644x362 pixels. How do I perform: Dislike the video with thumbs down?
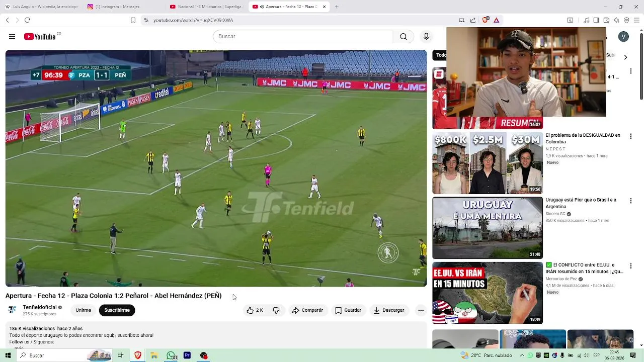coord(276,310)
